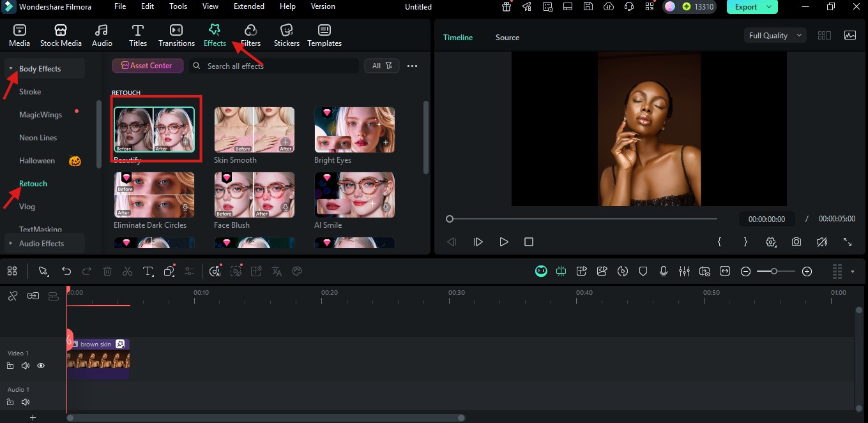Select the text tool in timeline toolbar
The height and width of the screenshot is (423, 868).
pos(148,271)
